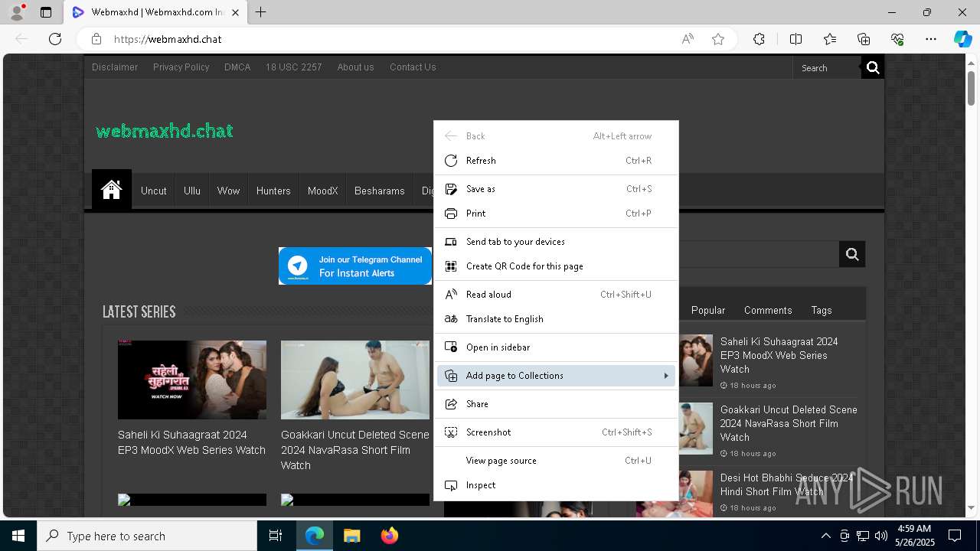This screenshot has height=551, width=980.
Task: Open the Windows Start menu
Action: click(x=18, y=536)
